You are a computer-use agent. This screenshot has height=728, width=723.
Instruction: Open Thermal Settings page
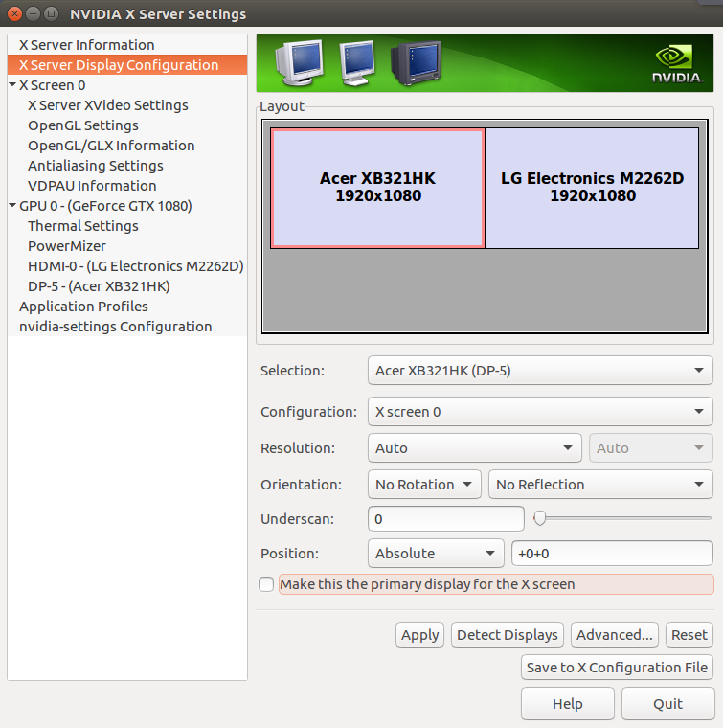click(x=83, y=226)
